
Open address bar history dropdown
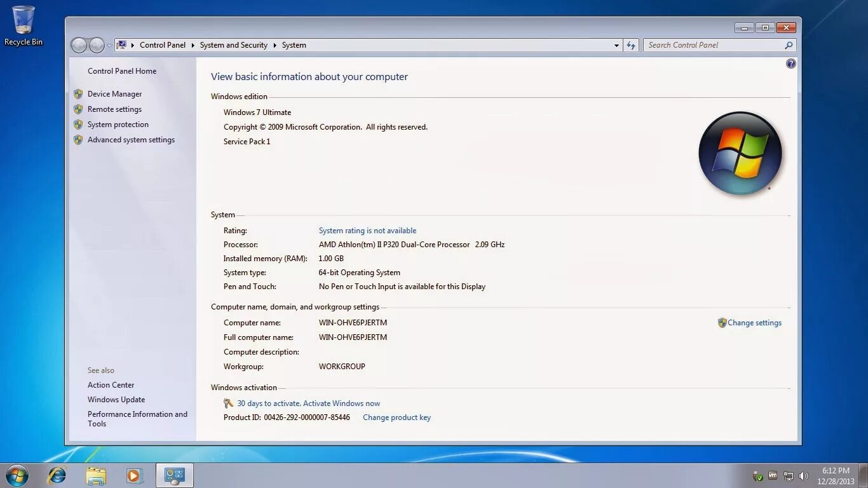[x=616, y=45]
